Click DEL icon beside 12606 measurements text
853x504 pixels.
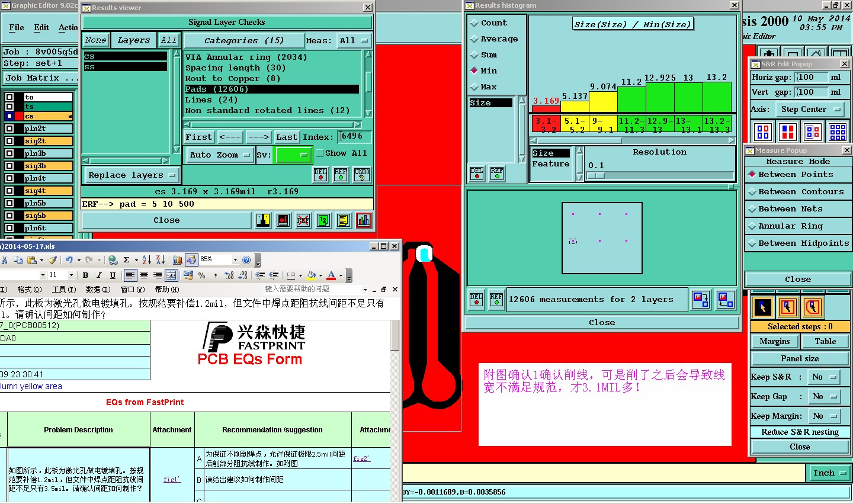pyautogui.click(x=476, y=299)
